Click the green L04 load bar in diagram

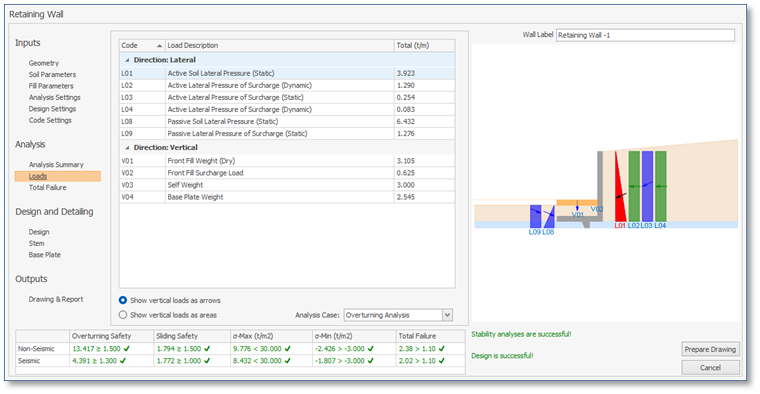coord(661,187)
